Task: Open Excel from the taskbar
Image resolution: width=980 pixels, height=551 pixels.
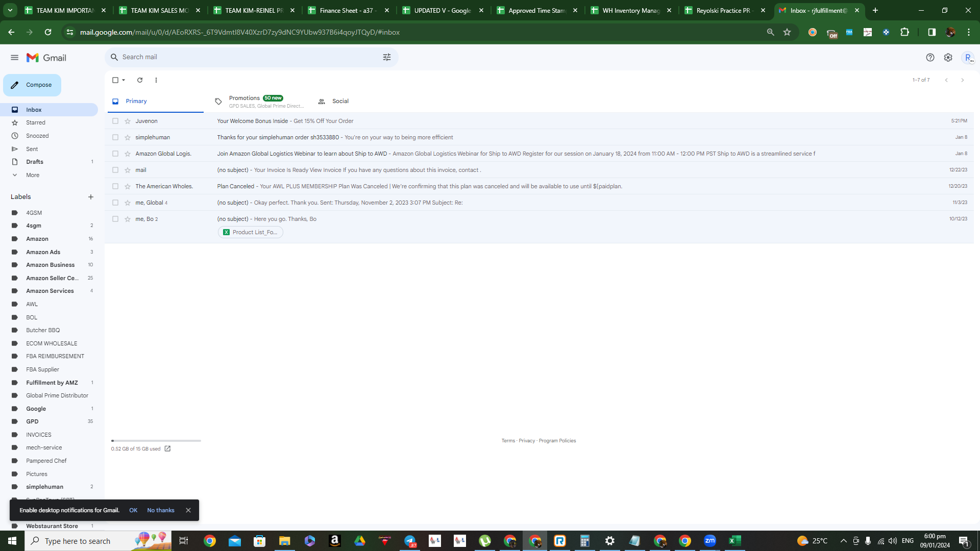Action: click(735, 541)
